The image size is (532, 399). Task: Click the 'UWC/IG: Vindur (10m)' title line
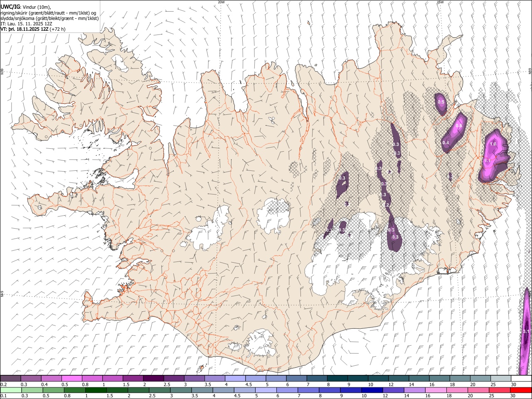[x=26, y=7]
